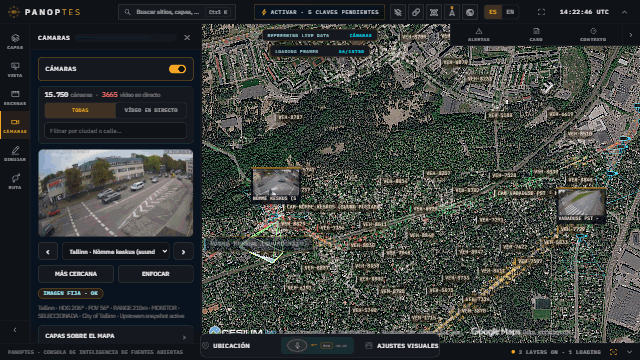Open the Contexto tab
Screen dimensions: 640x360
593,35
